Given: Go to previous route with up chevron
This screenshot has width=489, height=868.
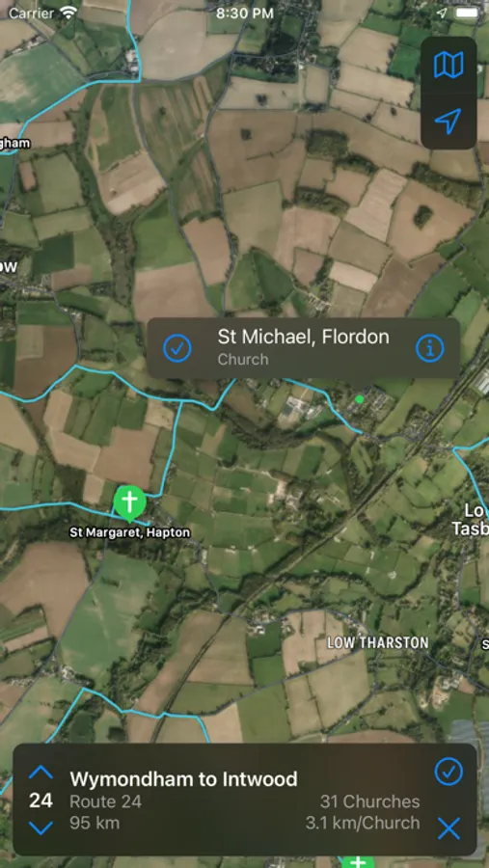Looking at the screenshot, I should click(x=41, y=772).
